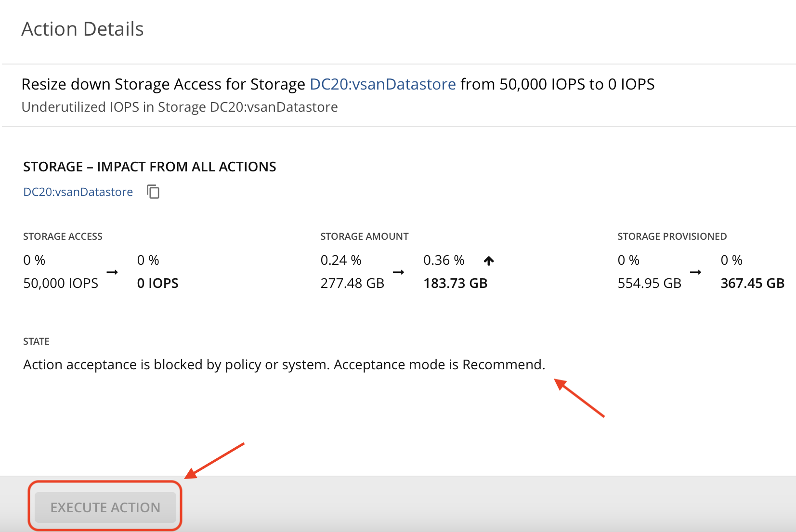Click the '277.48 GB' value

[352, 283]
